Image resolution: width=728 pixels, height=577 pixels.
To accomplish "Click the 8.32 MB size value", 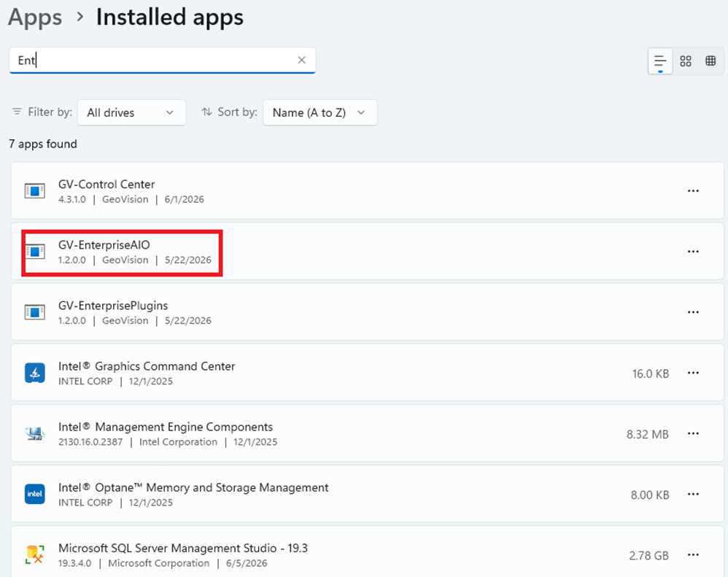I will (648, 435).
